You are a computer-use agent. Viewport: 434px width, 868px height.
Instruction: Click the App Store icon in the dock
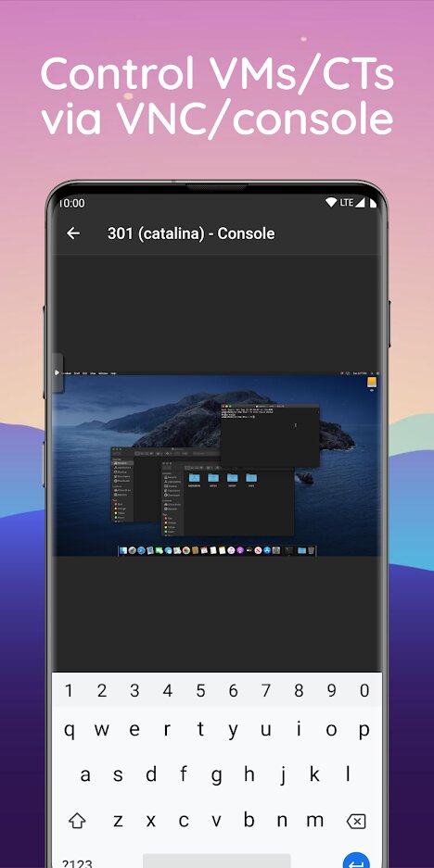(x=267, y=550)
